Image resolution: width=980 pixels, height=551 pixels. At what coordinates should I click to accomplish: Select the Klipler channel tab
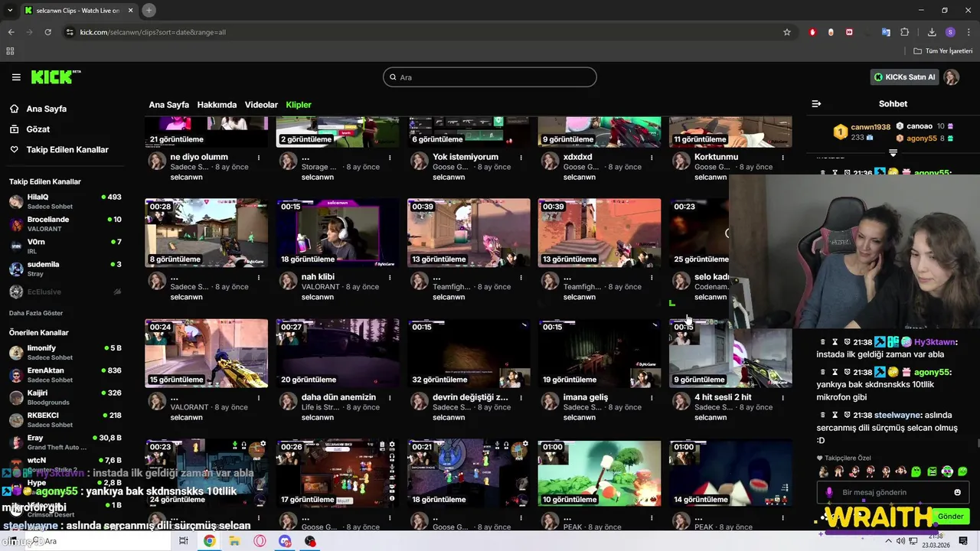point(299,105)
